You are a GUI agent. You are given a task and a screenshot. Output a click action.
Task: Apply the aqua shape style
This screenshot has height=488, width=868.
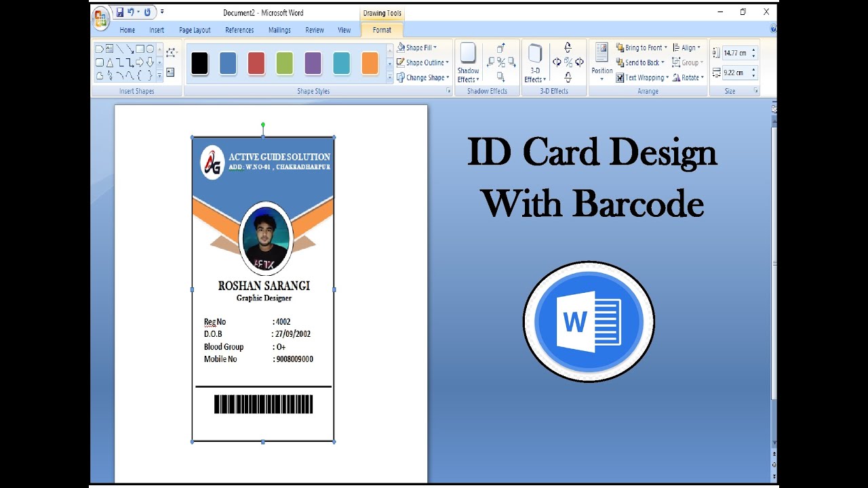[x=341, y=63]
